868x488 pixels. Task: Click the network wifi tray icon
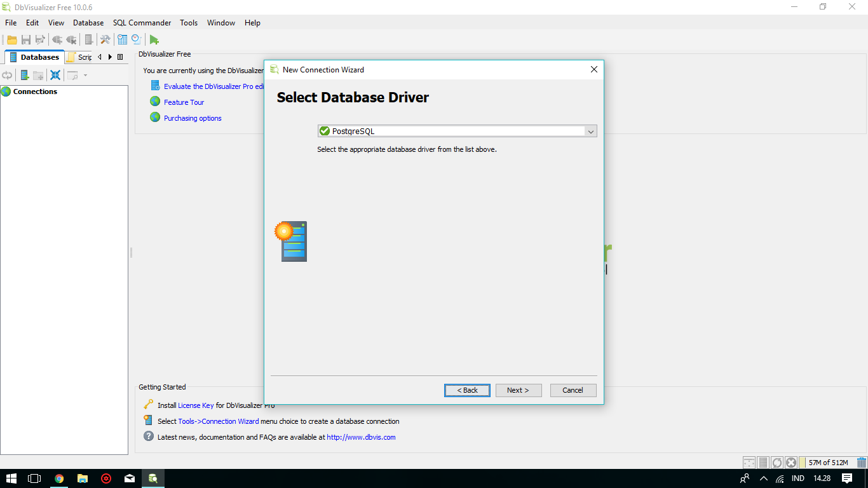[780, 478]
